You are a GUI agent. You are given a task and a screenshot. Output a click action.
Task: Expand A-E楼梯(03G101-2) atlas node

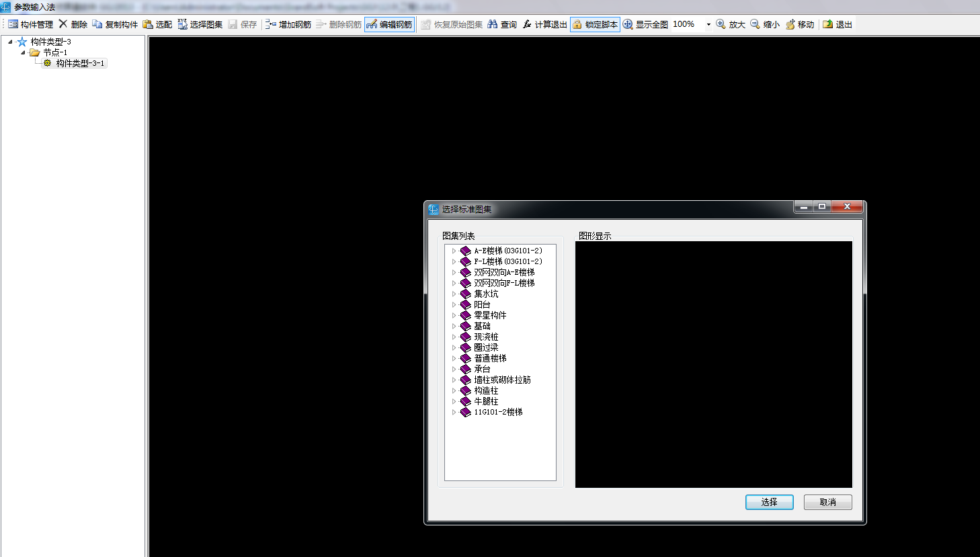454,251
